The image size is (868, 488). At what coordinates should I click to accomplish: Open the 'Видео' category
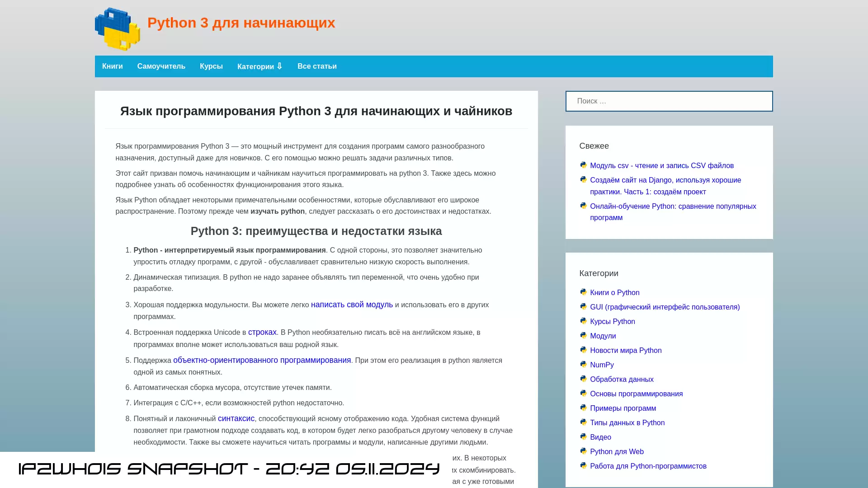[x=601, y=437]
